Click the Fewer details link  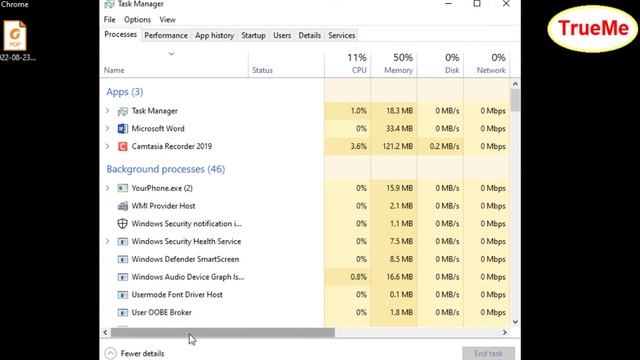[x=142, y=353]
